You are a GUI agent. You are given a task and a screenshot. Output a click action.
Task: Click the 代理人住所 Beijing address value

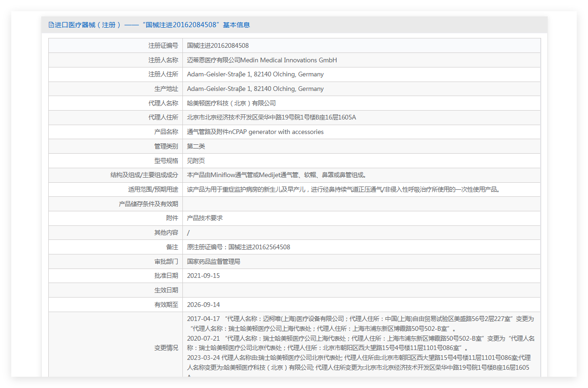(x=271, y=118)
